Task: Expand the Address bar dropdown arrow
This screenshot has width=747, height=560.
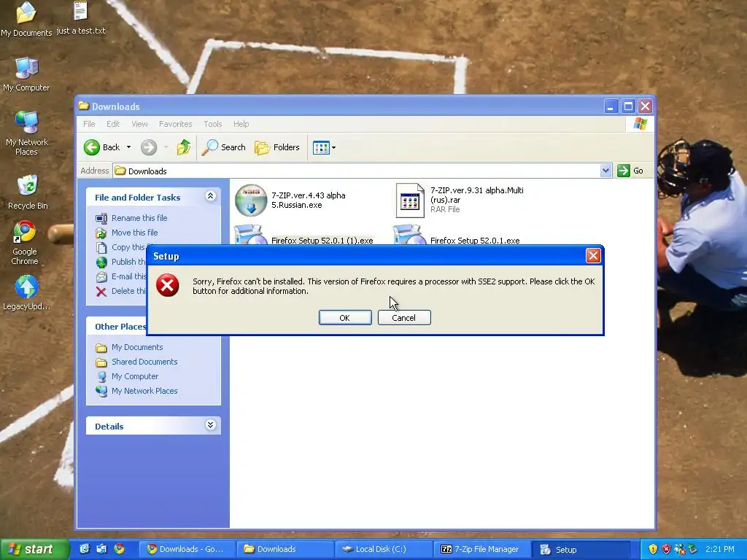Action: tap(605, 171)
